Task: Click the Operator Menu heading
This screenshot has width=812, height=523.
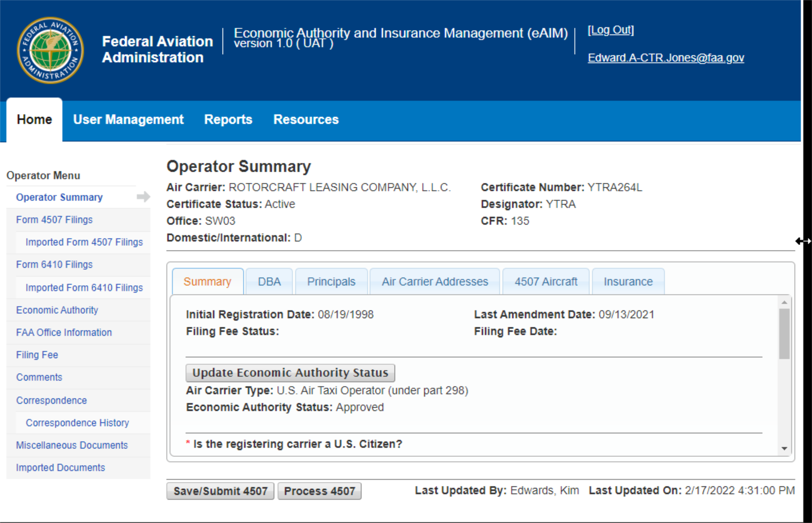Action: tap(43, 176)
